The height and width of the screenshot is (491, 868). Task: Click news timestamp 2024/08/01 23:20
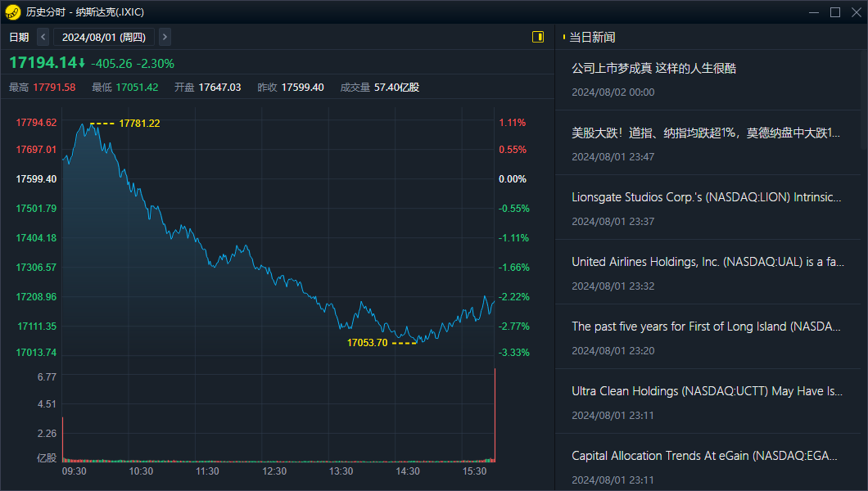click(x=613, y=351)
